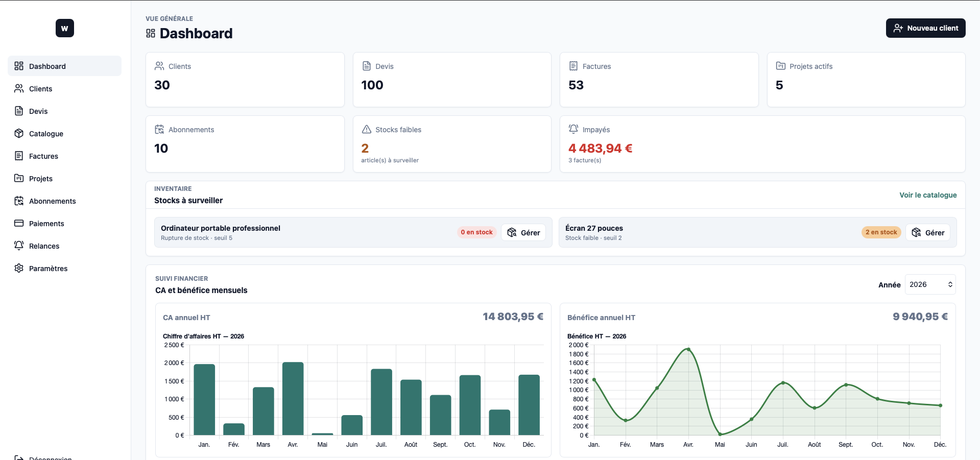Click the Avr. bar in revenue chart

[293, 399]
